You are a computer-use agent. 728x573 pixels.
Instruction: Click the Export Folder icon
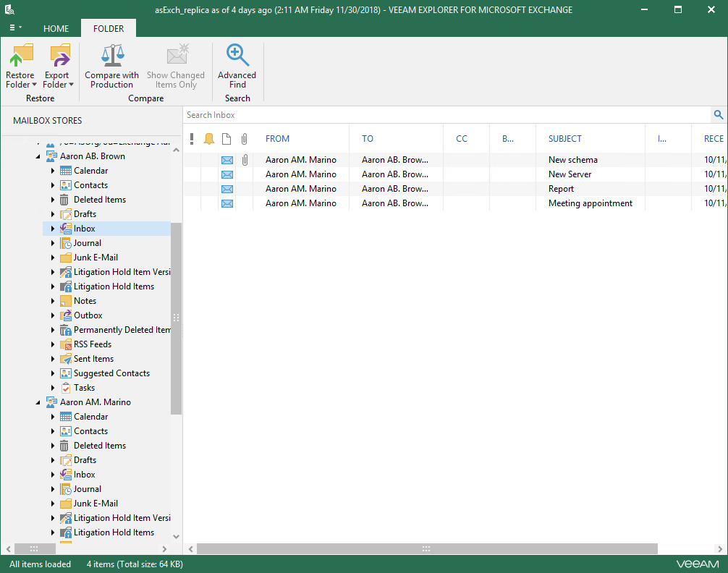59,55
